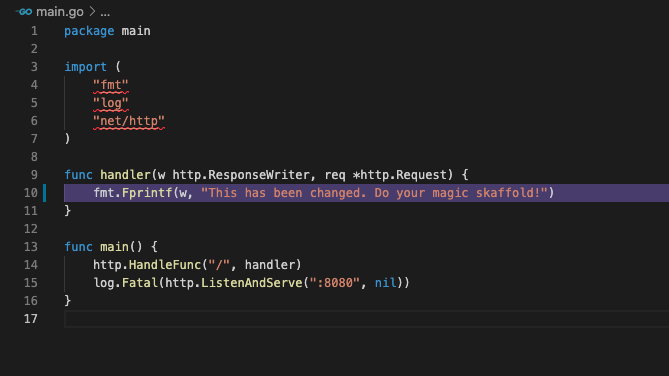Image resolution: width=669 pixels, height=376 pixels.
Task: Click '*http.Request' on line 9
Action: point(399,175)
